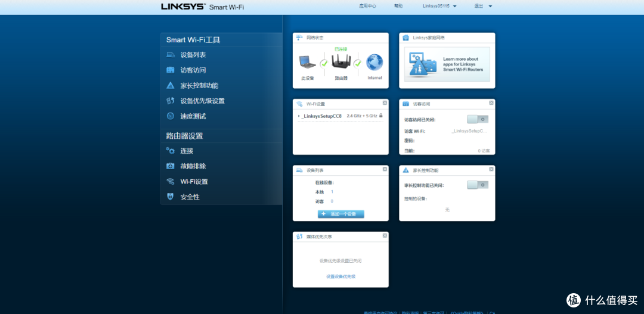Click the 路由器设置 section heading
644x314 pixels.
pyautogui.click(x=184, y=136)
